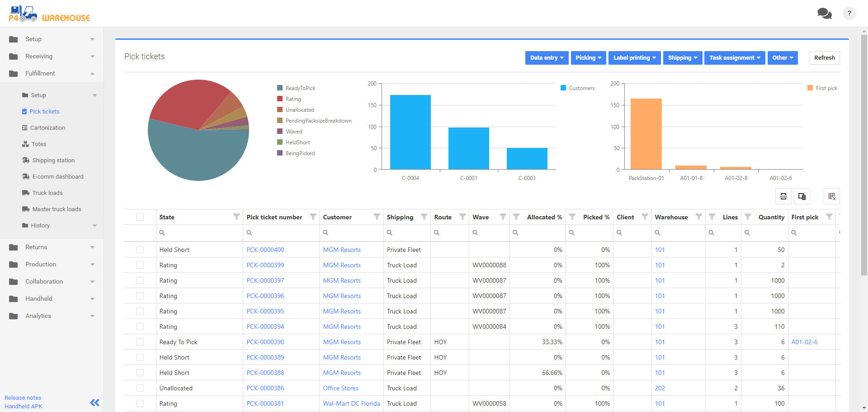This screenshot has height=412, width=868.
Task: Click the help question mark icon
Action: 849,14
